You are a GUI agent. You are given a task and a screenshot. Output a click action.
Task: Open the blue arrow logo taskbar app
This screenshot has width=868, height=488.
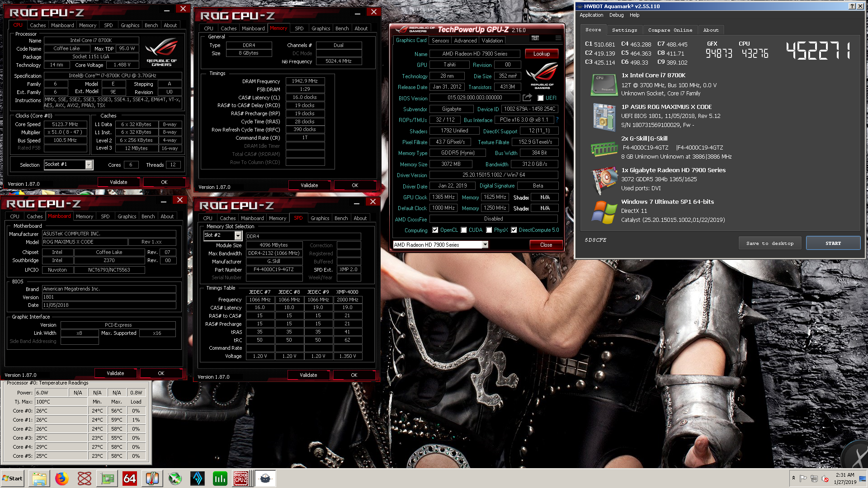click(x=198, y=478)
